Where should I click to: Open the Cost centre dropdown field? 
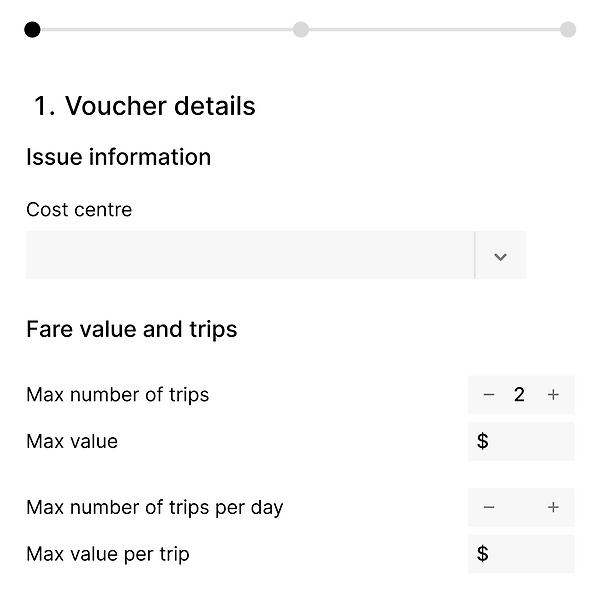[250, 256]
